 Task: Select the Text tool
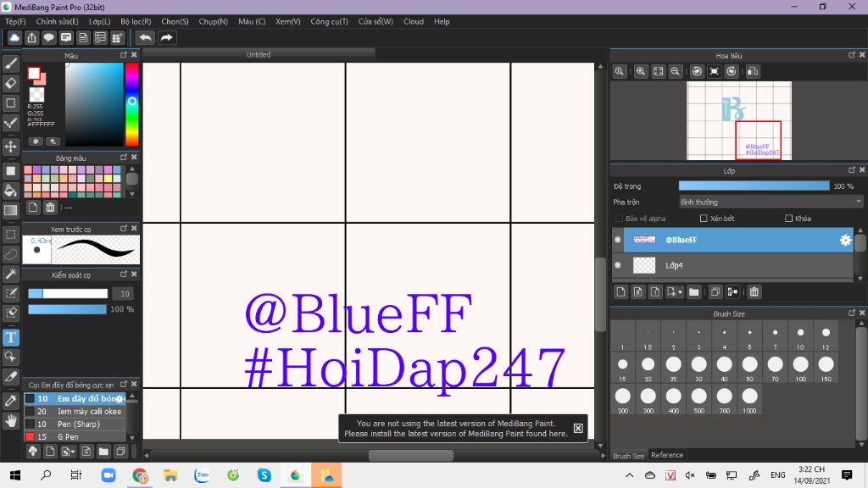[10, 337]
